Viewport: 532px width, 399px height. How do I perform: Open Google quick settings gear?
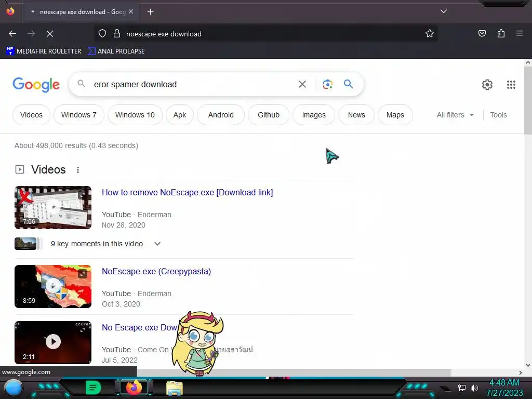487,85
